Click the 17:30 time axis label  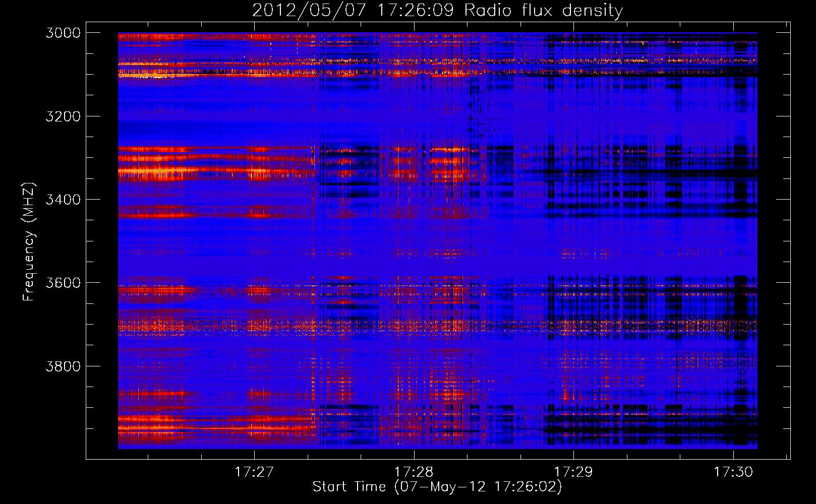733,472
